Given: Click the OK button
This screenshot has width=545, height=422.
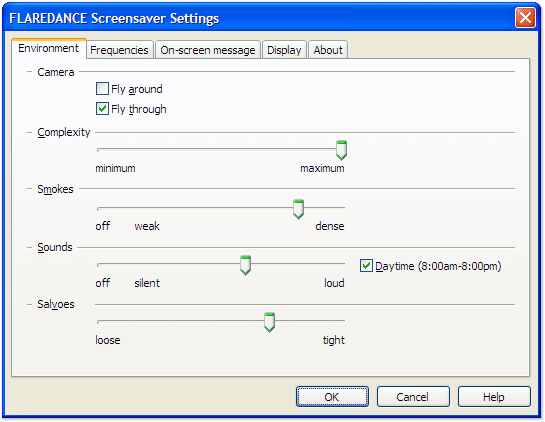Looking at the screenshot, I should point(332,397).
